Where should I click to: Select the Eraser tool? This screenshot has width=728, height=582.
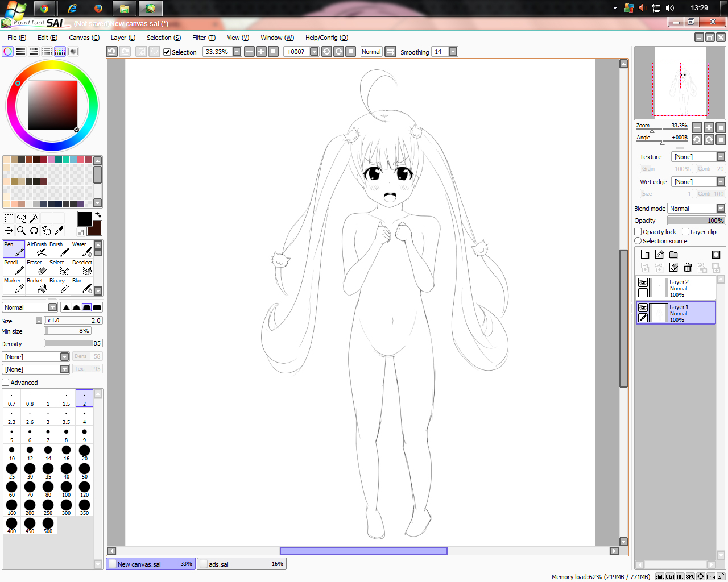36,267
